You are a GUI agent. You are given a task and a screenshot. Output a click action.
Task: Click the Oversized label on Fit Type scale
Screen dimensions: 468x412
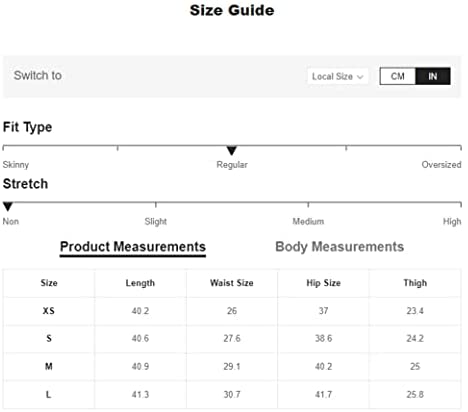pos(441,165)
